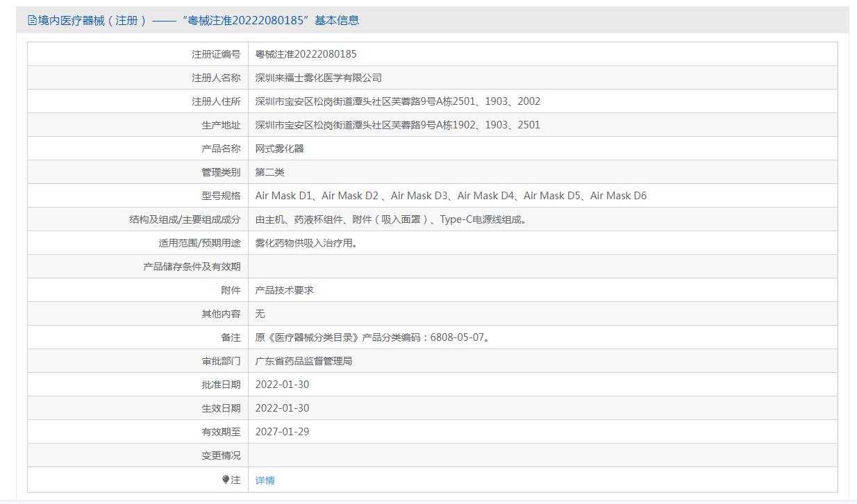857x504 pixels.
Task: Select the 无 value in 其他内容 row
Action: [x=260, y=314]
